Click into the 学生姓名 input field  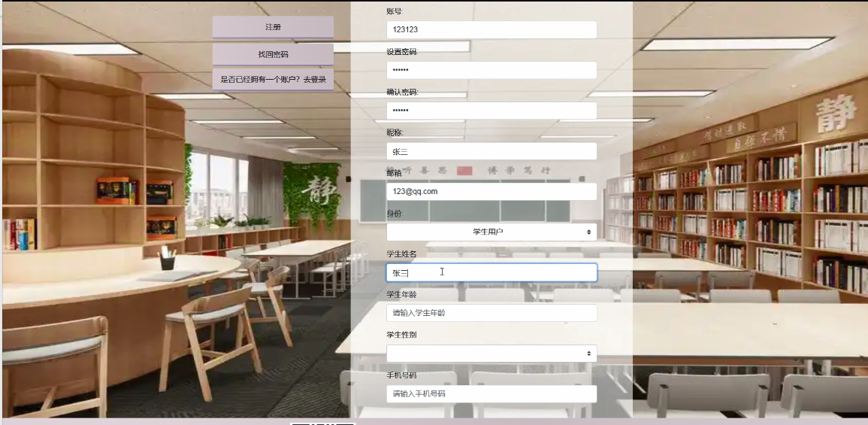(x=491, y=272)
